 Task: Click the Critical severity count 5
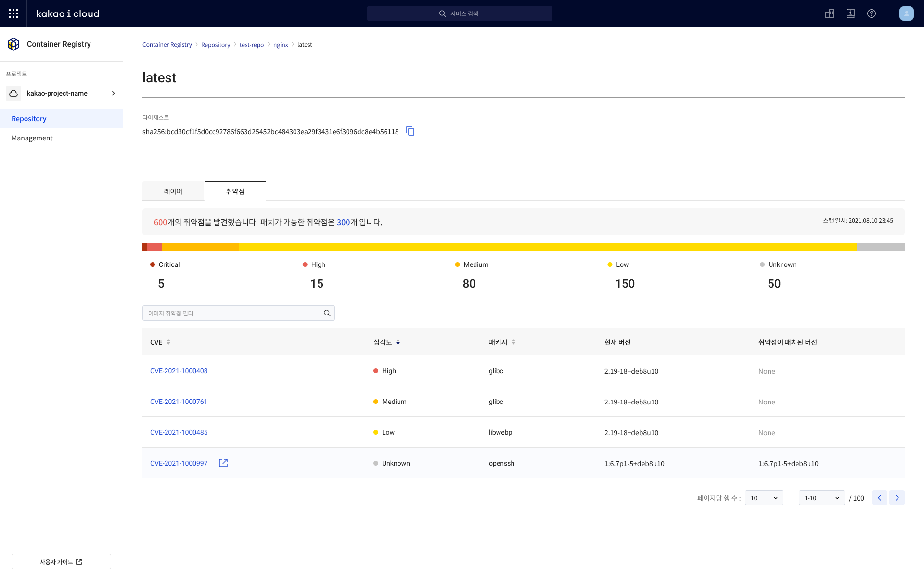(161, 284)
